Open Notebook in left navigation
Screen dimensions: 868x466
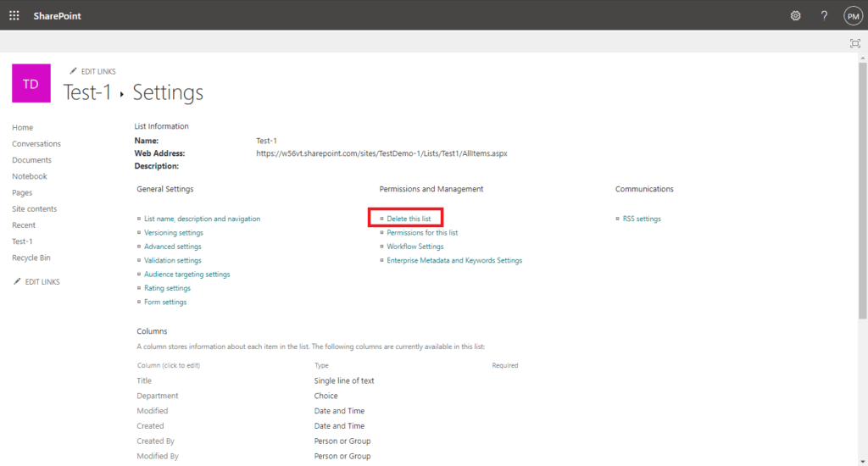click(30, 176)
